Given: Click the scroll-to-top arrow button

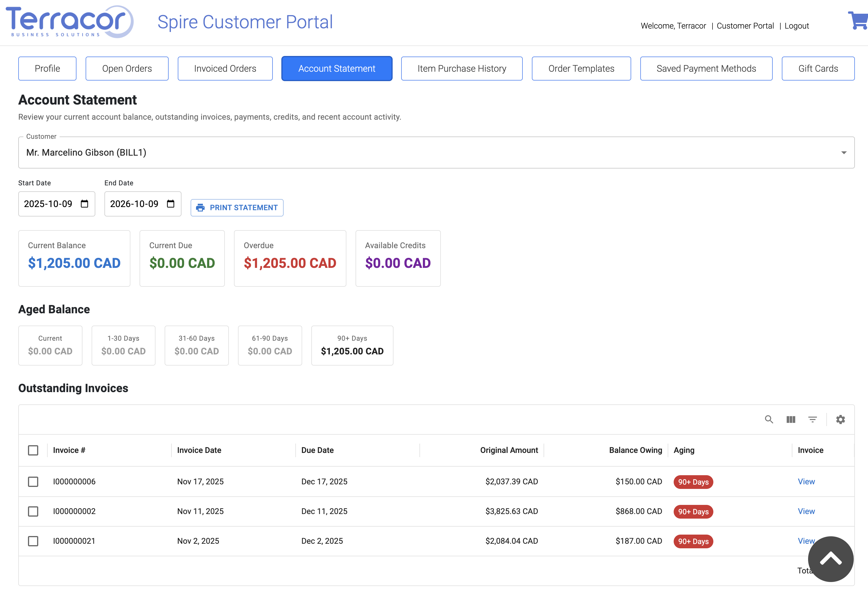Looking at the screenshot, I should 831,559.
